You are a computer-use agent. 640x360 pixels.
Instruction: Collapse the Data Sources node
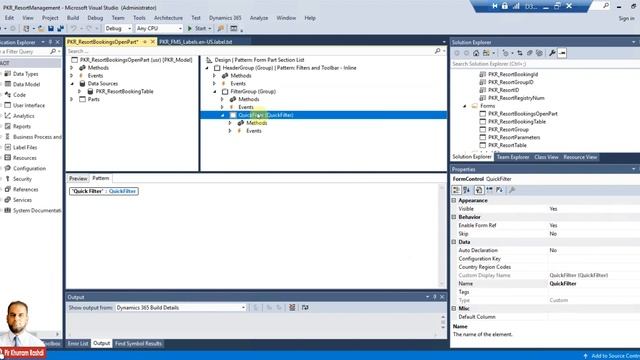72,83
